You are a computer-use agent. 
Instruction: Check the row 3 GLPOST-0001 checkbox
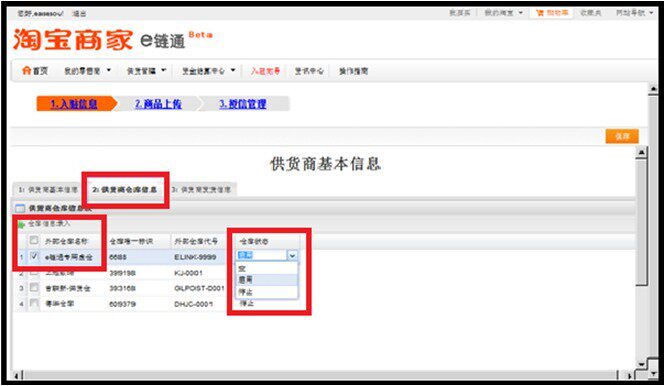(34, 288)
